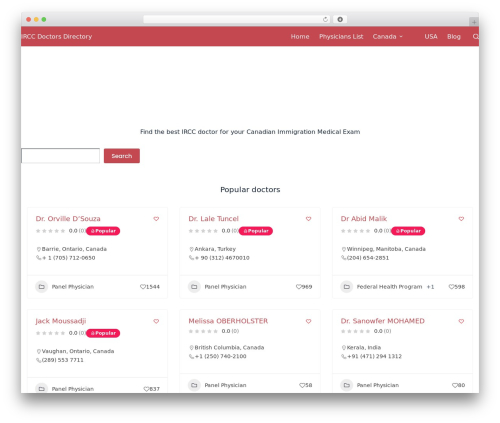Click the Search button

coord(122,156)
